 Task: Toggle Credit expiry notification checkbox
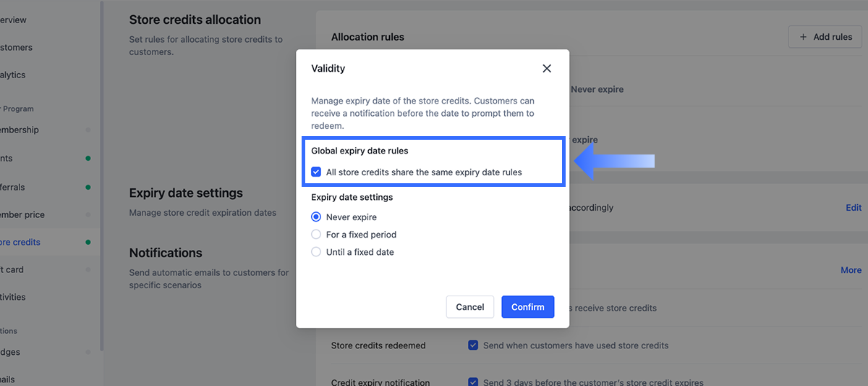click(474, 382)
